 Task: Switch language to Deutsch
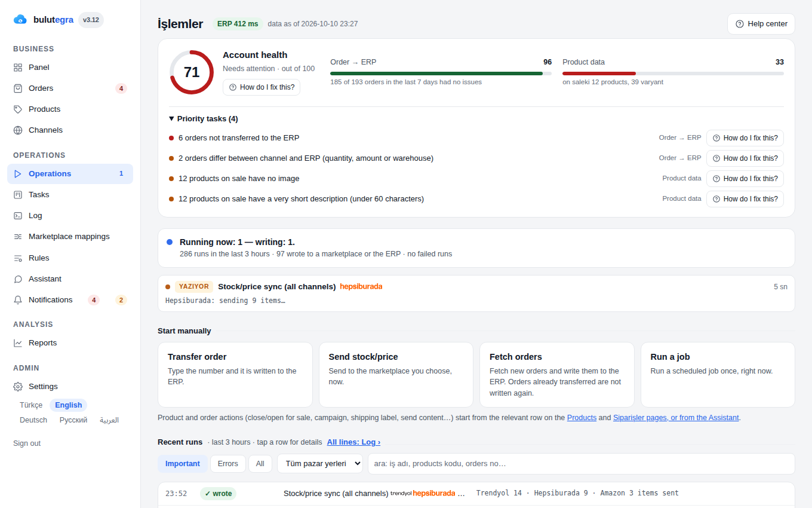pos(33,420)
